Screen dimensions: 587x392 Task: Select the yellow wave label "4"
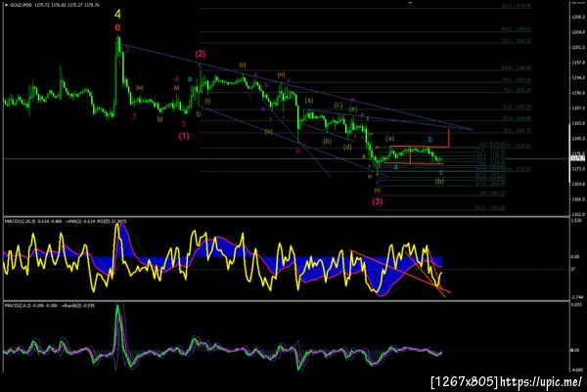(x=117, y=15)
